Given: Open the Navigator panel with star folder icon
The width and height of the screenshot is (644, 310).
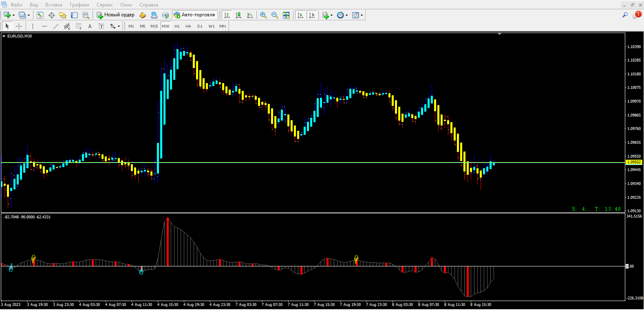Looking at the screenshot, I should [x=63, y=15].
